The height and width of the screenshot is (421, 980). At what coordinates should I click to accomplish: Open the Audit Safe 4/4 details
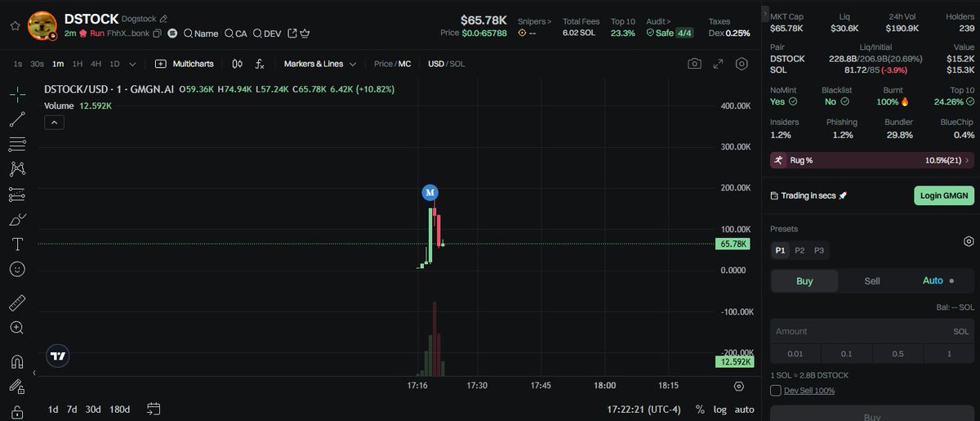[x=670, y=34]
